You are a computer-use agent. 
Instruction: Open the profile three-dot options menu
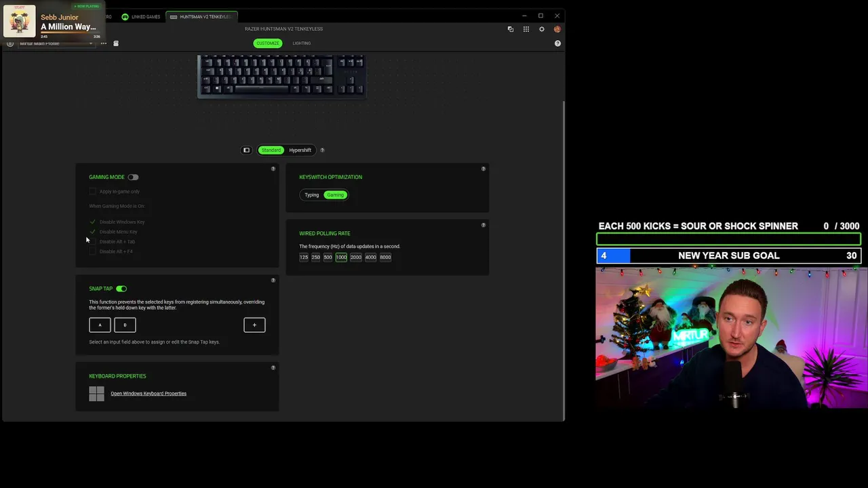[x=104, y=43]
